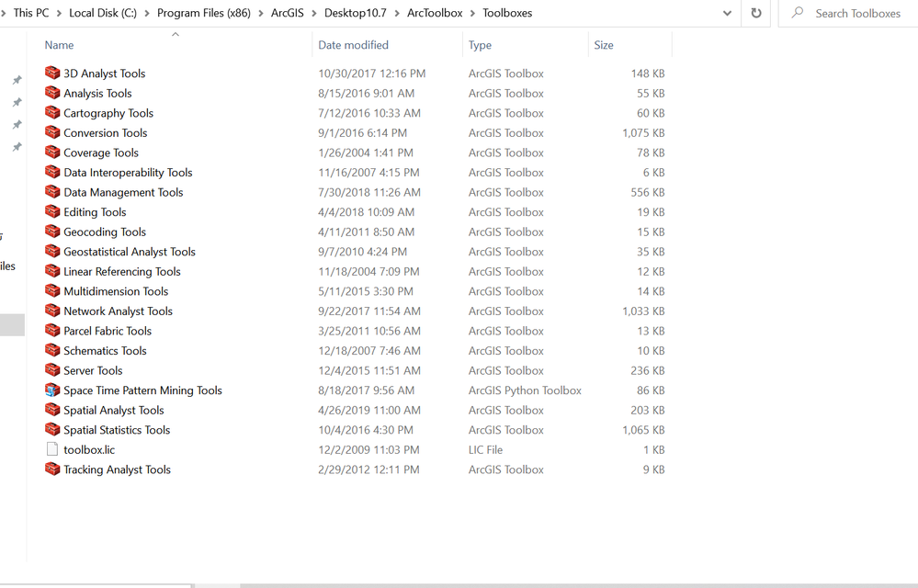Click the '1,075 KB' size cell
Screen dimensions: 918x588
coord(643,133)
